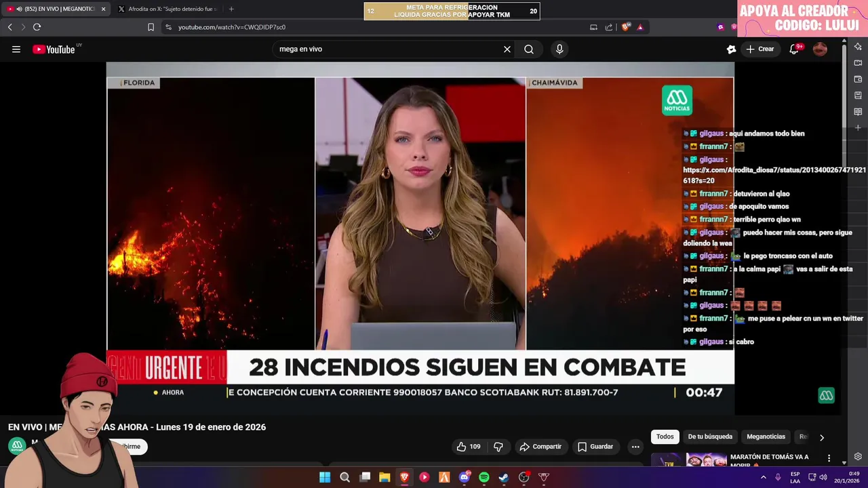Click the share page icon in the address bar
This screenshot has width=868, height=488.
(x=609, y=27)
